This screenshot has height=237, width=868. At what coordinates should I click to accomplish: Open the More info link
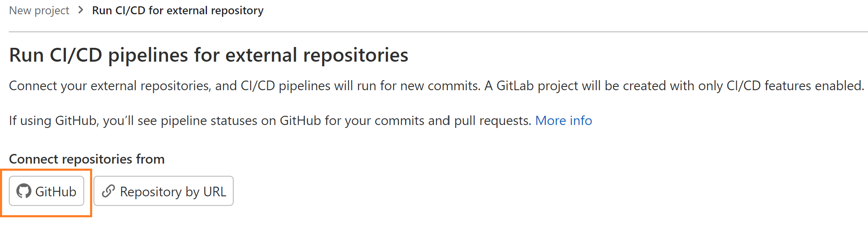coord(563,121)
